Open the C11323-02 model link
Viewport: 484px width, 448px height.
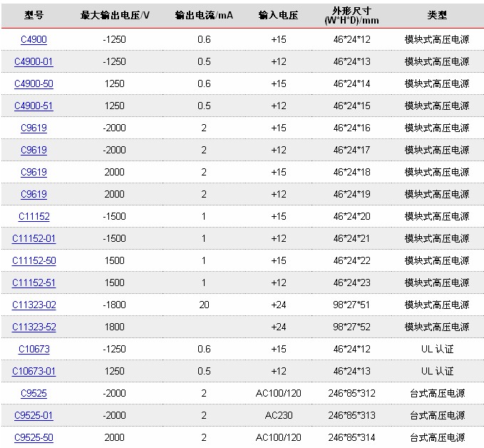click(x=34, y=305)
